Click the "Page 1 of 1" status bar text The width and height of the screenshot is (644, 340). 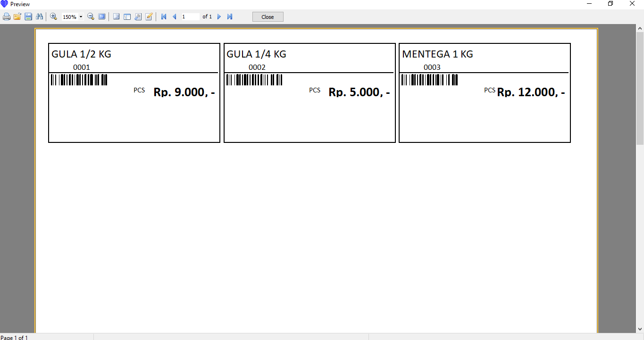(x=14, y=338)
